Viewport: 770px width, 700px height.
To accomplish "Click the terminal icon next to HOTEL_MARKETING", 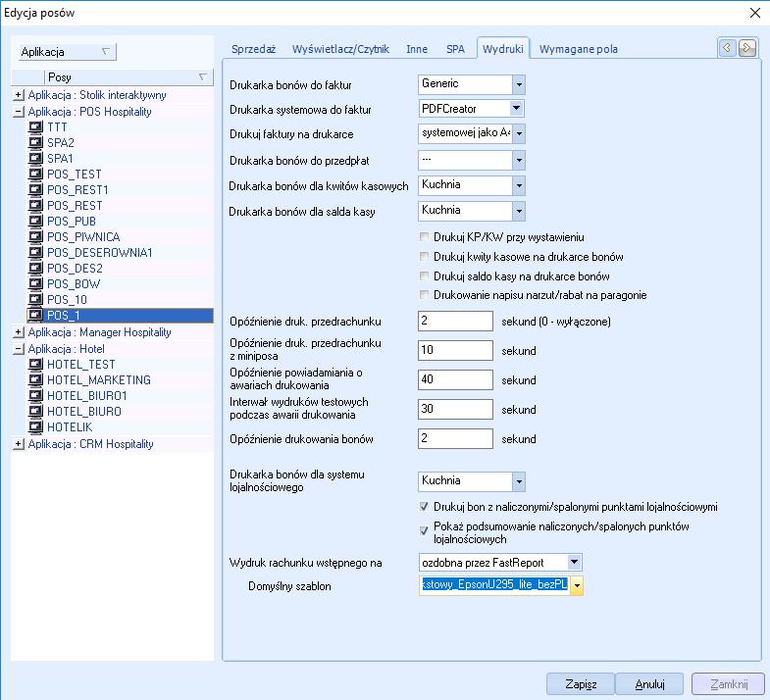I will [35, 381].
